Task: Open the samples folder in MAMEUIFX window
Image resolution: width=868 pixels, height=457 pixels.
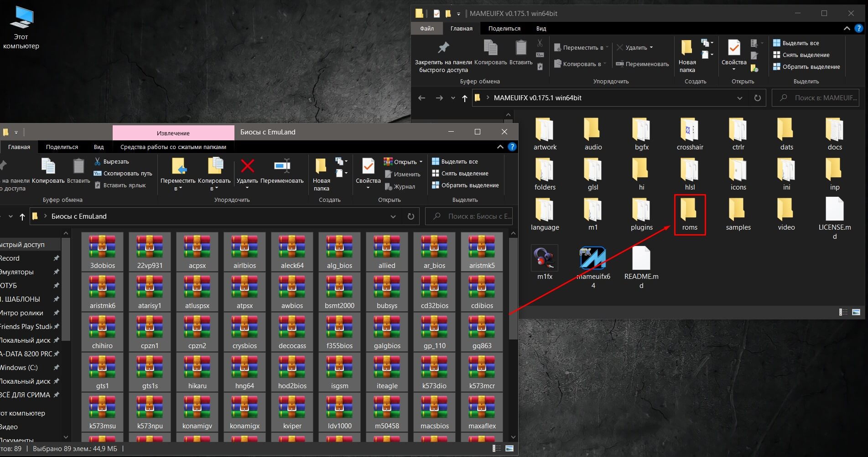Action: (738, 215)
